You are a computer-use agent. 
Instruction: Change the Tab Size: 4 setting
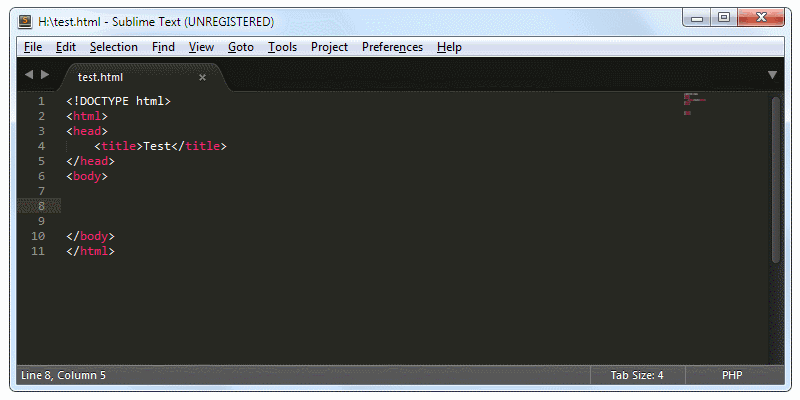[637, 376]
